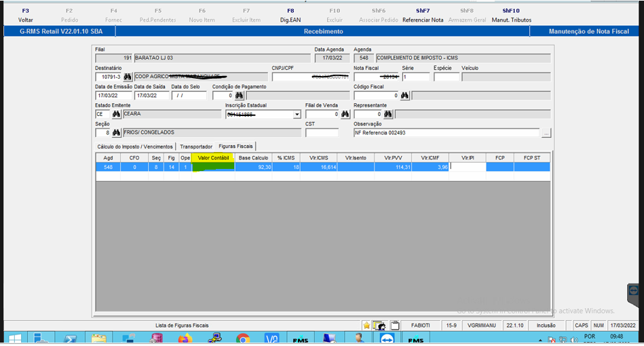Open the Condição de Pagamento search binoculars

coord(239,96)
